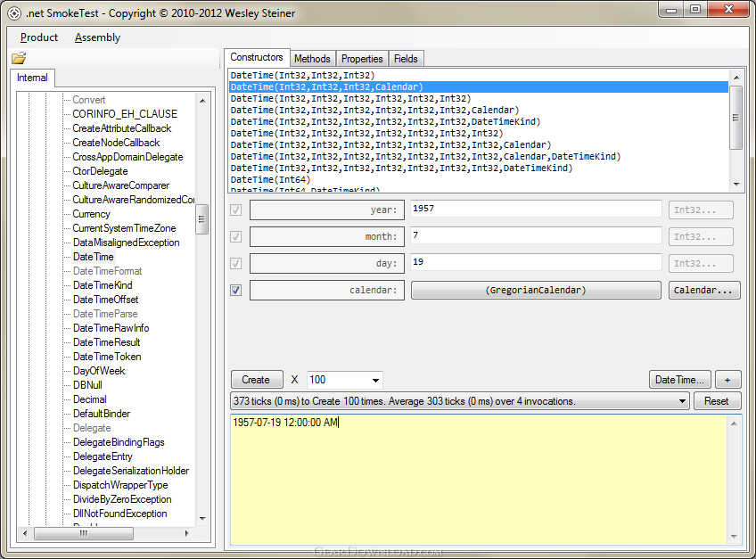Select DateTimeOffset in the type tree
The height and width of the screenshot is (559, 756).
[x=105, y=300]
